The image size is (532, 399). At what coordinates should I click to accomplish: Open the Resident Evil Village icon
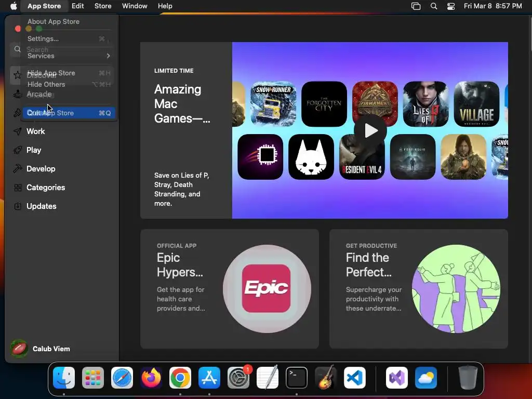[477, 104]
